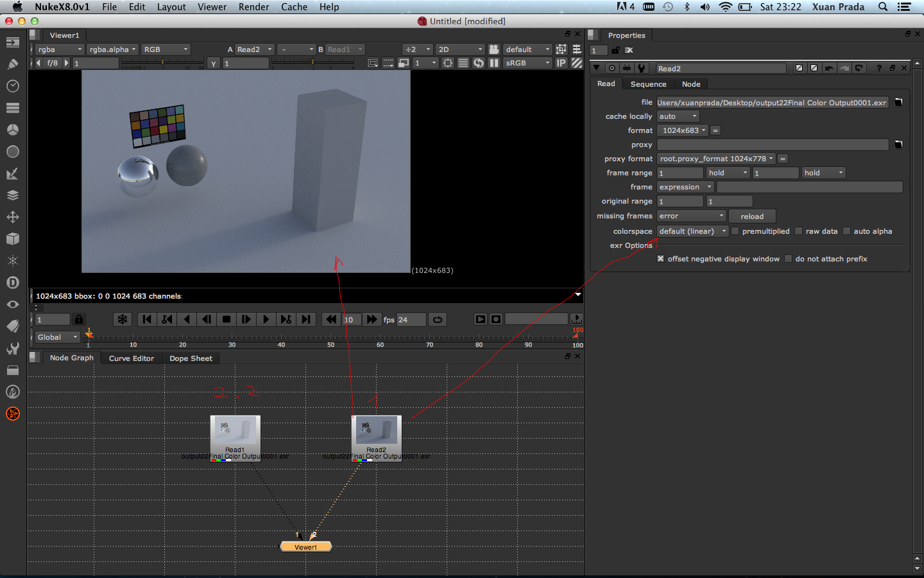Open the Global timeline range dropdown
924x578 pixels.
(56, 337)
